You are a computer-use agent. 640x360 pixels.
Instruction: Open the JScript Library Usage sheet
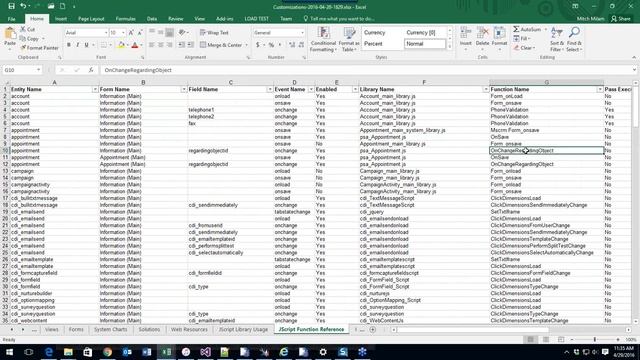243,329
